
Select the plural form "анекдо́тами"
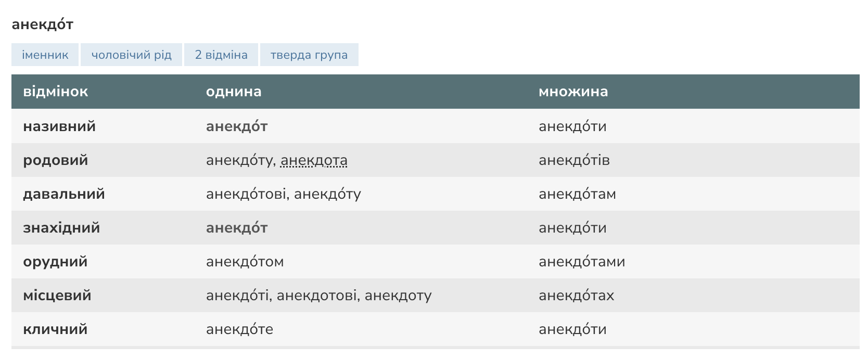click(x=582, y=262)
